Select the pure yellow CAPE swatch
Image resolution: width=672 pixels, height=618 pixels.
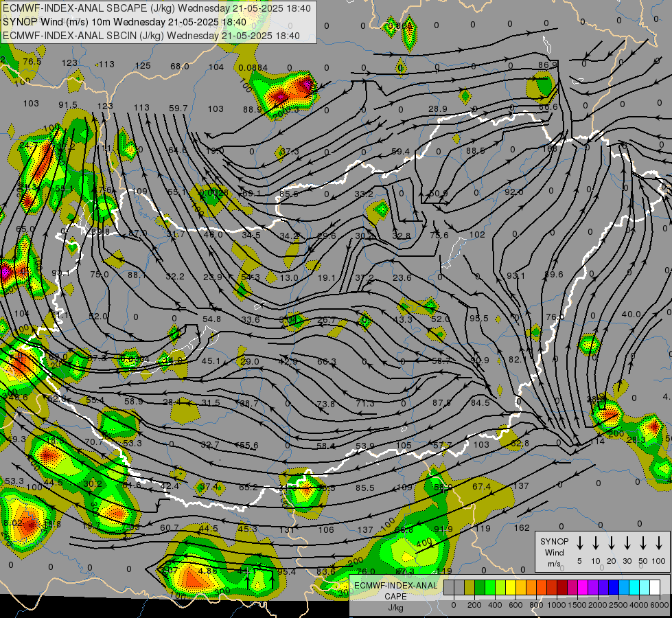(x=511, y=588)
